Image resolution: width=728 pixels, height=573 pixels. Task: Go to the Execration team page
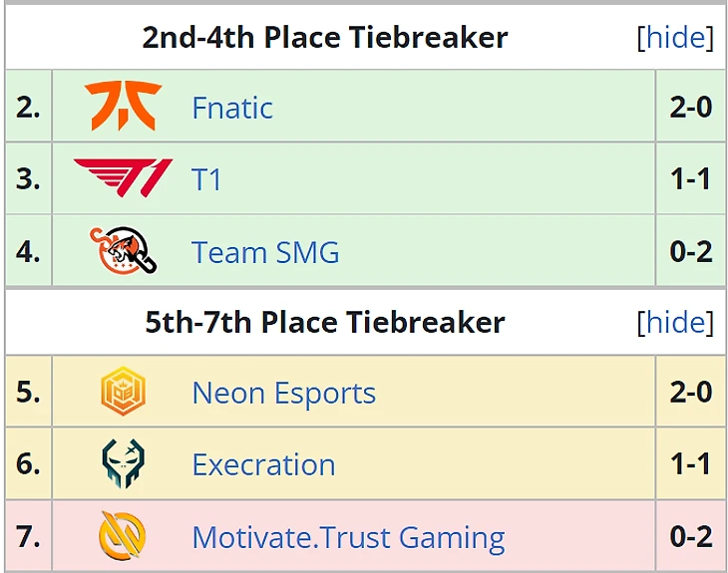tap(263, 465)
